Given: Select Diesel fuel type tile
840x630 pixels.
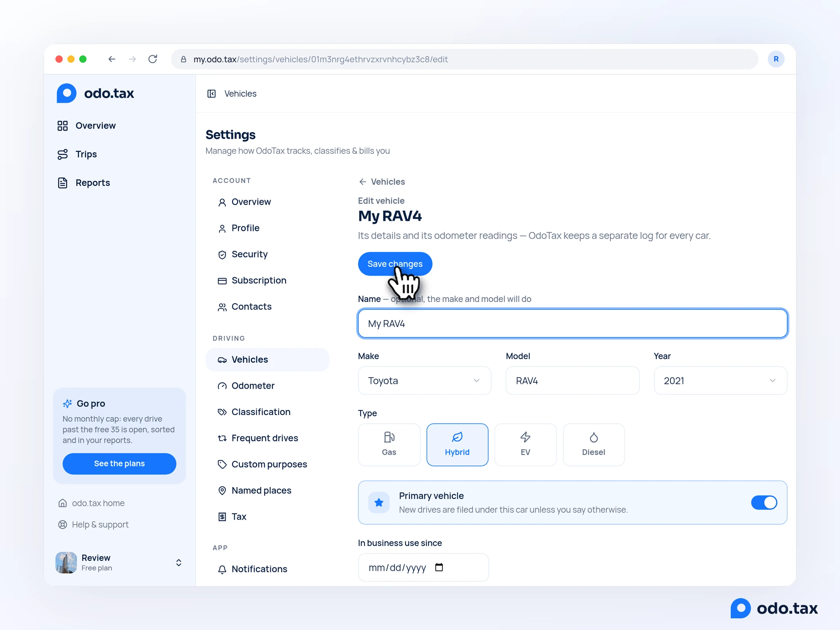Looking at the screenshot, I should pos(593,445).
